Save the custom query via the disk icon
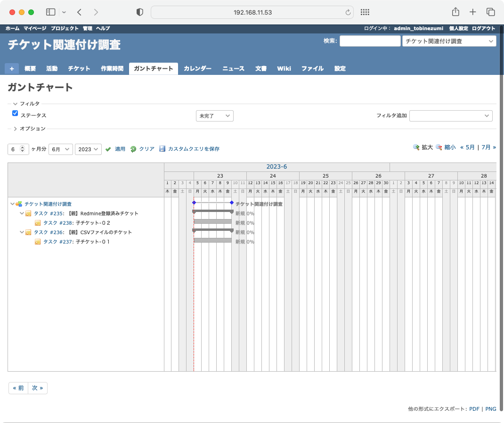This screenshot has height=423, width=504. coord(163,149)
